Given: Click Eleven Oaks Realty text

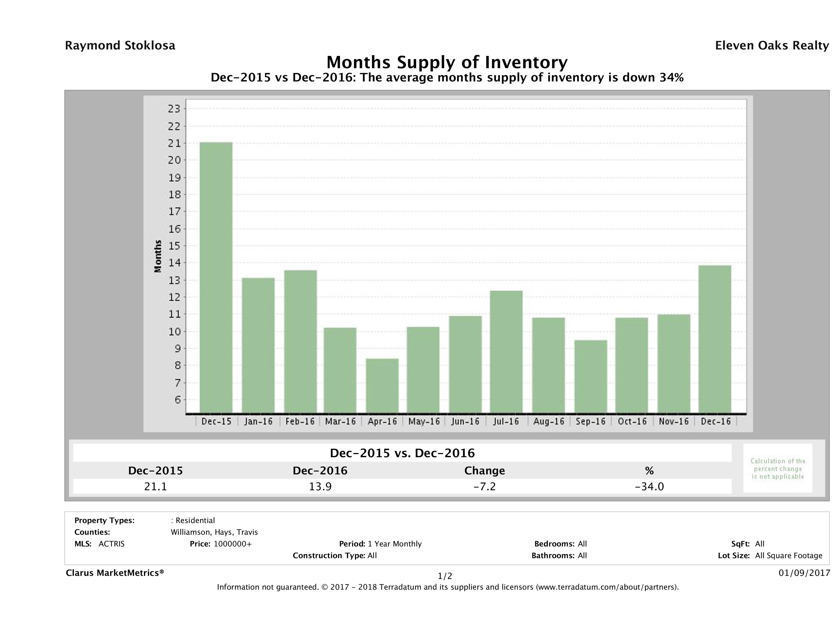Looking at the screenshot, I should click(x=772, y=46).
